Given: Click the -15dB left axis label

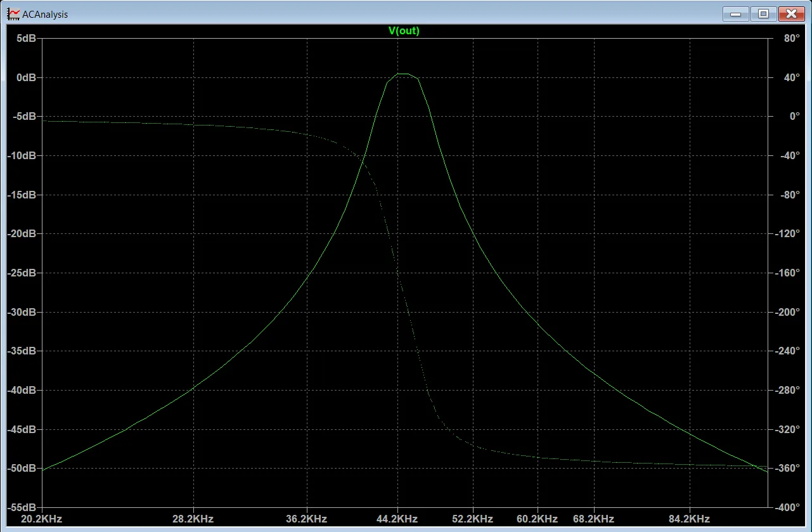Looking at the screenshot, I should point(22,195).
